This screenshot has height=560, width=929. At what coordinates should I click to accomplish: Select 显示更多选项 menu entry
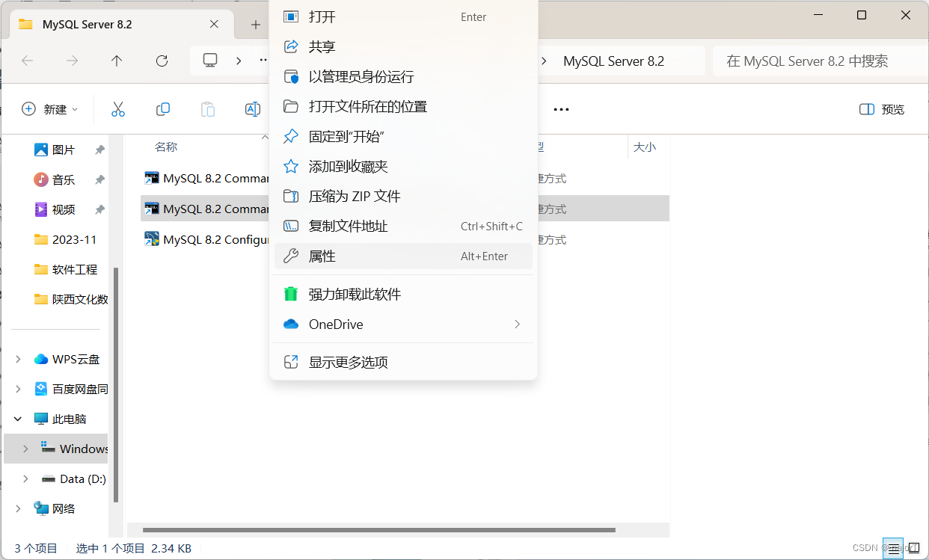pos(403,362)
